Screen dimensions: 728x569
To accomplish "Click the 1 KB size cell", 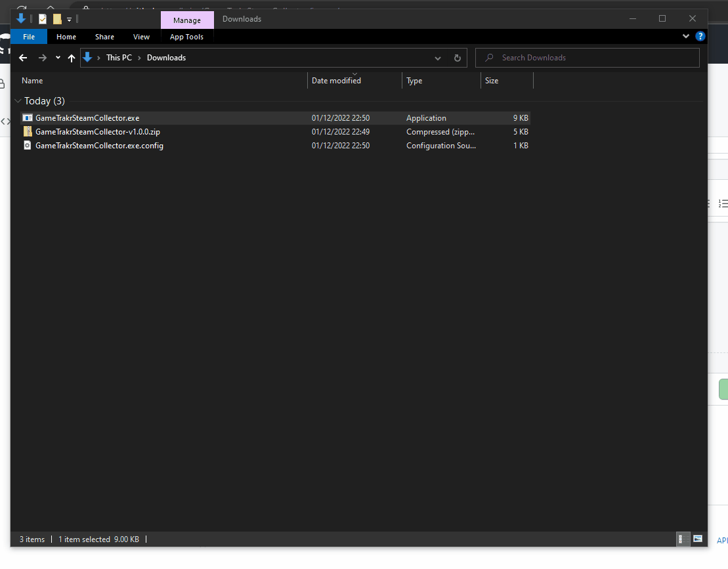I will pos(521,146).
